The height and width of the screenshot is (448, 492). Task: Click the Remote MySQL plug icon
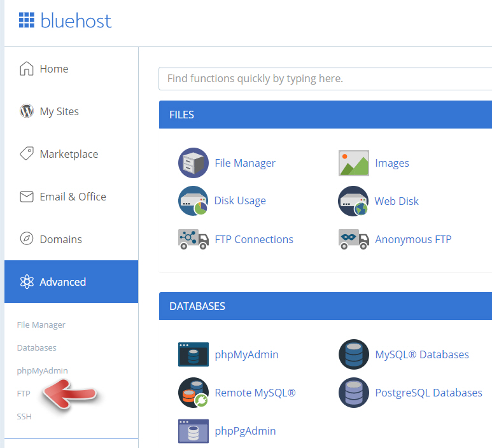[x=193, y=393]
